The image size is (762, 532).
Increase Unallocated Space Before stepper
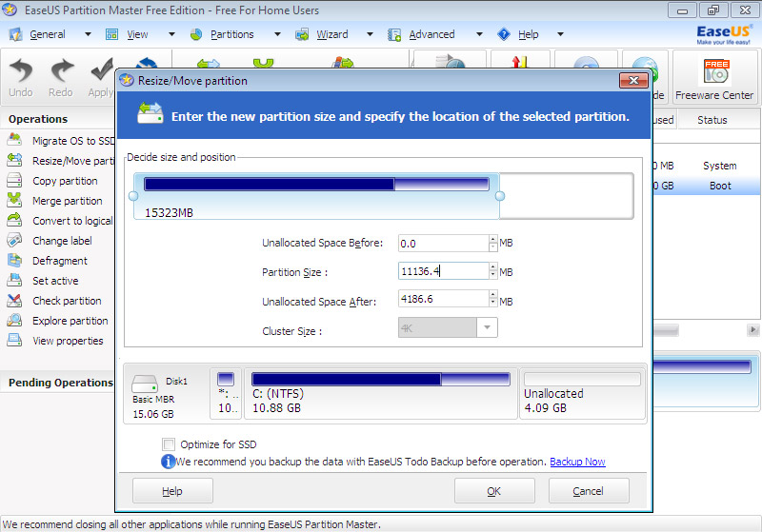[x=493, y=239]
